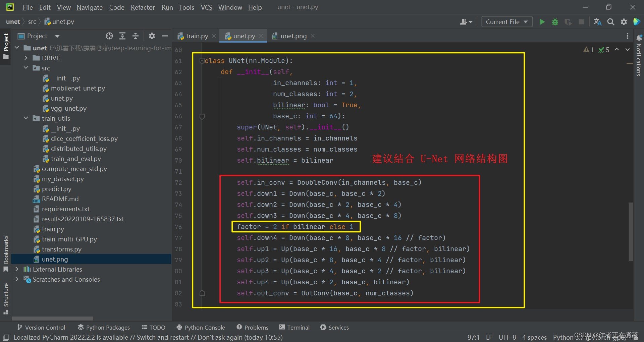Open the Notifications side panel
Screen dimensions: 644x342
pos(639,55)
